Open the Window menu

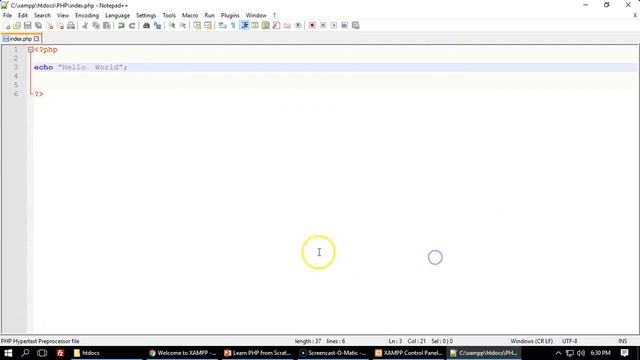pyautogui.click(x=256, y=15)
